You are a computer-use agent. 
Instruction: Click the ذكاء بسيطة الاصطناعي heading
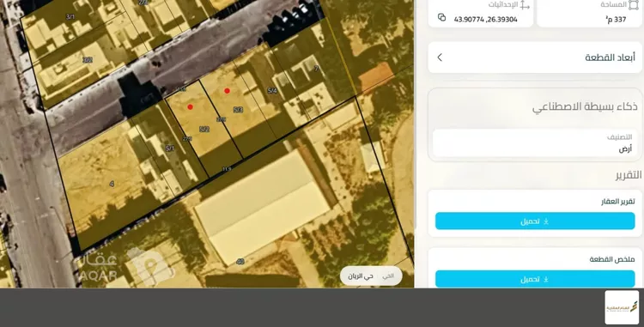click(585, 106)
